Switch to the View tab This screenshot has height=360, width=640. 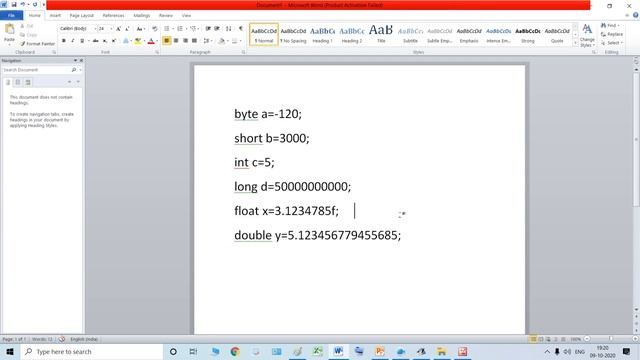click(186, 16)
